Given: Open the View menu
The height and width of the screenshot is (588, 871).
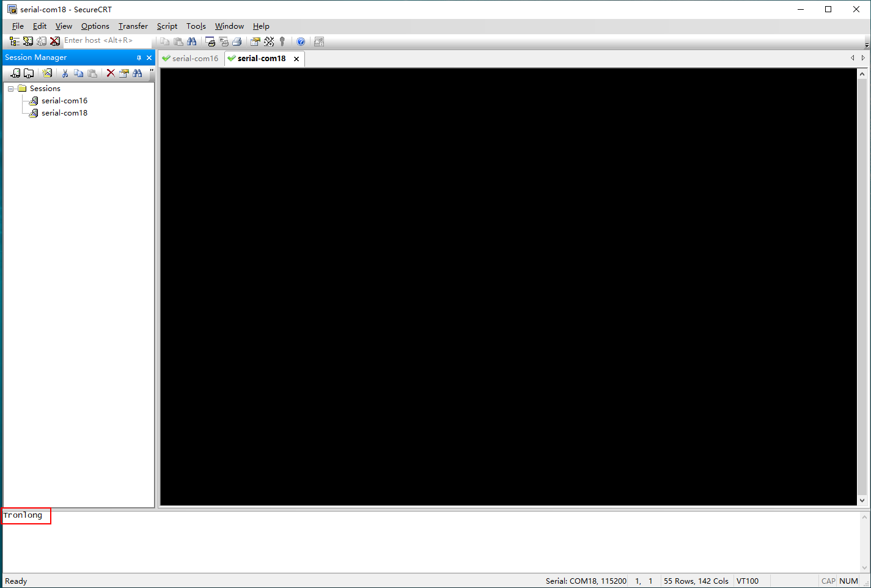Looking at the screenshot, I should point(64,26).
